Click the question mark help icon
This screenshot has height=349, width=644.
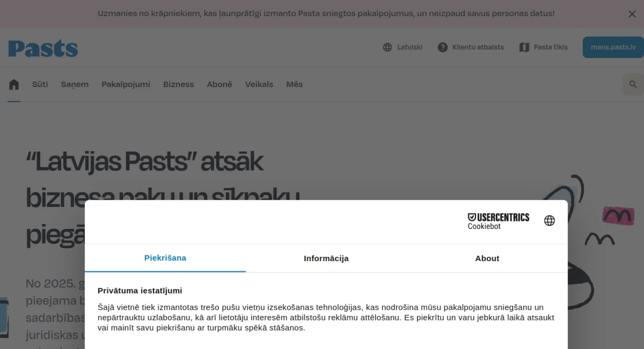pos(442,48)
